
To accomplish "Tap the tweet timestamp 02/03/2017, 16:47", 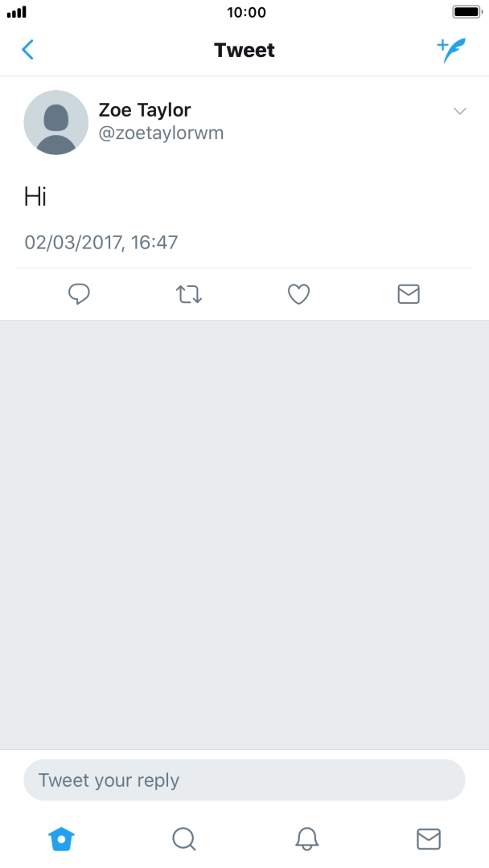I will pos(101,242).
